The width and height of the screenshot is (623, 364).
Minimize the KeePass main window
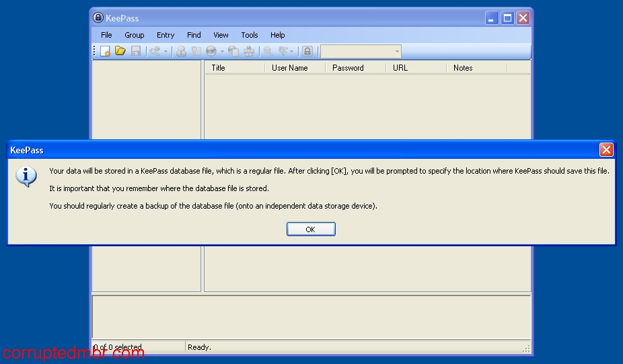492,18
